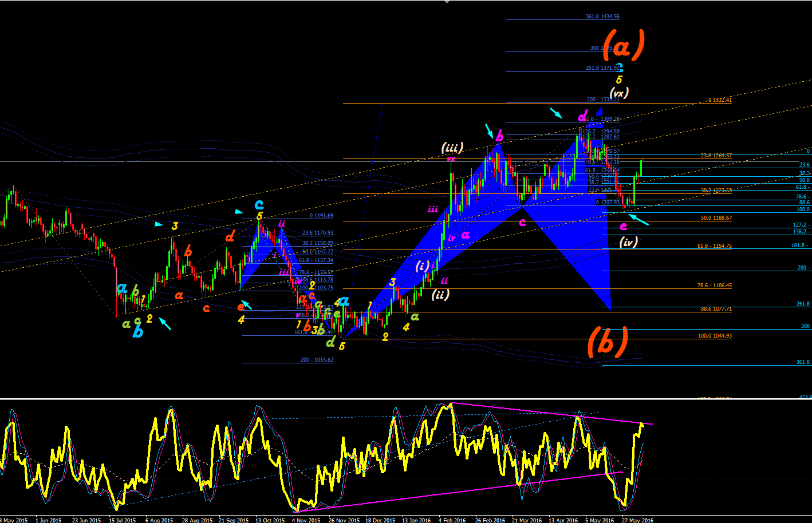Select the cyan arrow beside magenta e

pyautogui.click(x=638, y=219)
